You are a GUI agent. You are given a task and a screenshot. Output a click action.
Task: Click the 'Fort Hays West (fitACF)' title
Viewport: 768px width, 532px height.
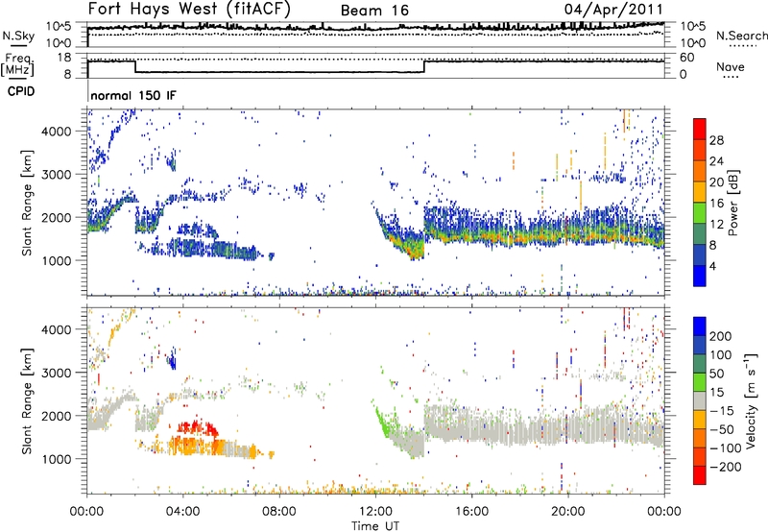189,9
